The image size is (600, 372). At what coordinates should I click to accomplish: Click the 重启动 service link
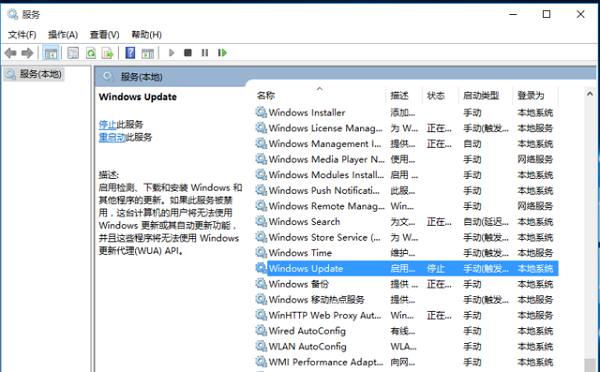click(x=112, y=137)
